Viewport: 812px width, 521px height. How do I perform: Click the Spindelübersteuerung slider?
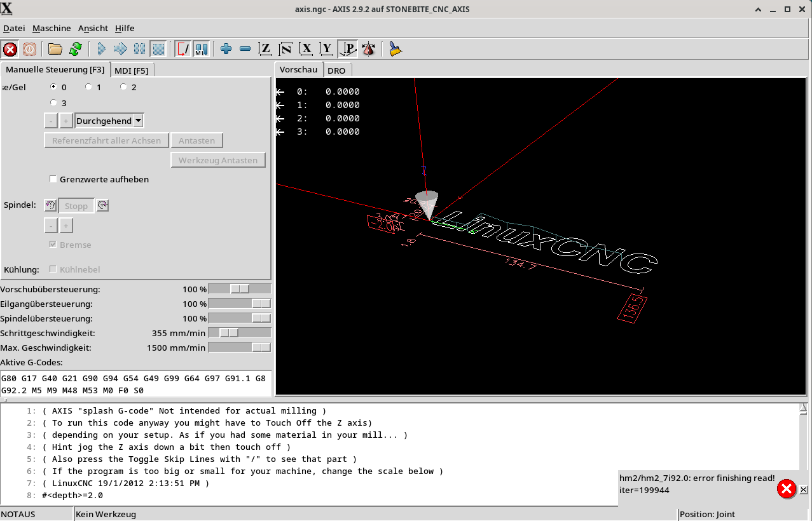click(240, 318)
